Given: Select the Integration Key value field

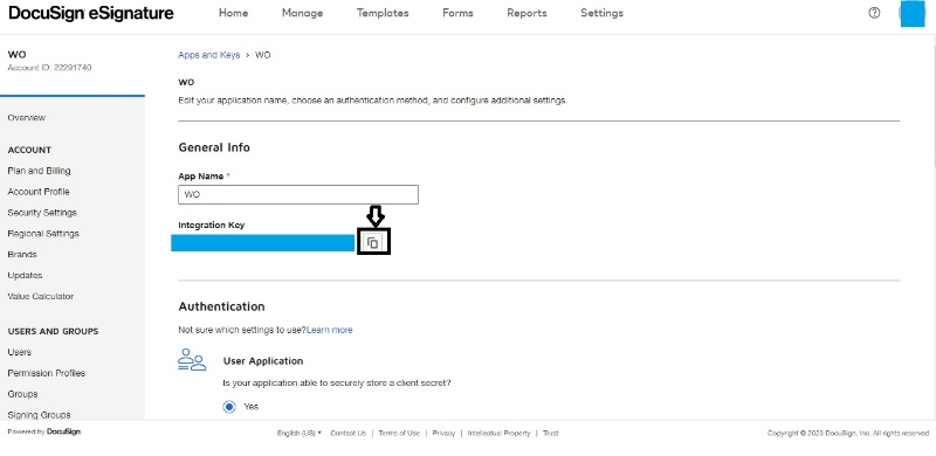Looking at the screenshot, I should click(x=263, y=243).
